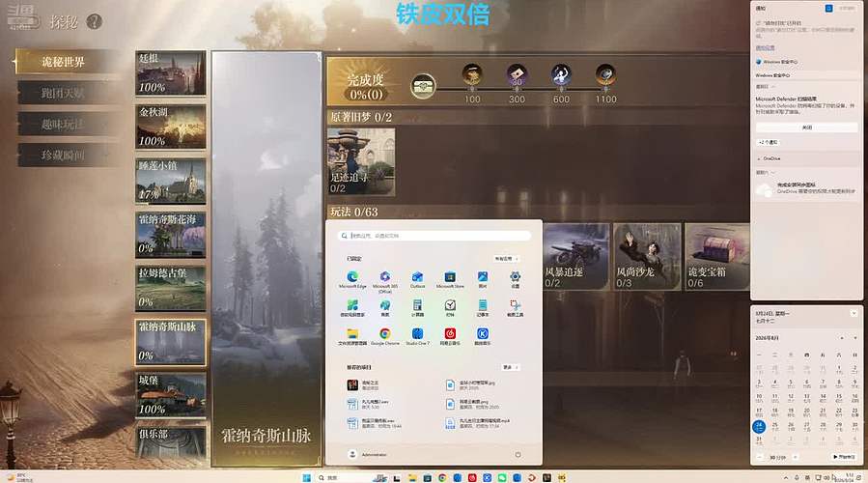868x483 pixels.
Task: Expand the '+2 notifications' group
Action: 769,142
